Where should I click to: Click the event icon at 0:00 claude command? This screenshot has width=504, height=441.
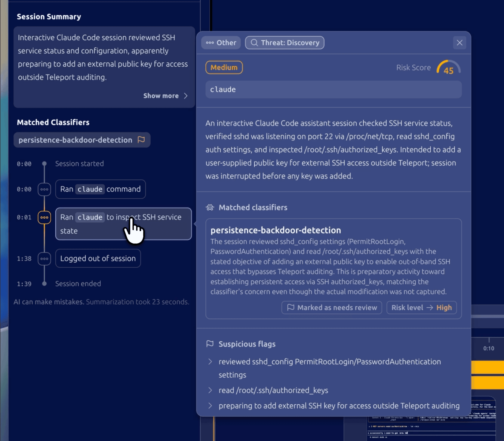[x=44, y=189]
